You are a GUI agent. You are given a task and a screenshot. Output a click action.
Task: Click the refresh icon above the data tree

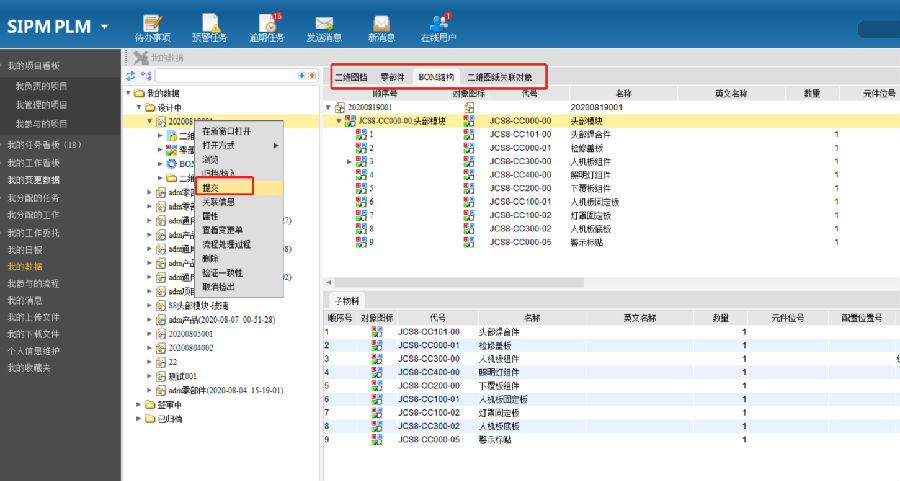pos(130,75)
